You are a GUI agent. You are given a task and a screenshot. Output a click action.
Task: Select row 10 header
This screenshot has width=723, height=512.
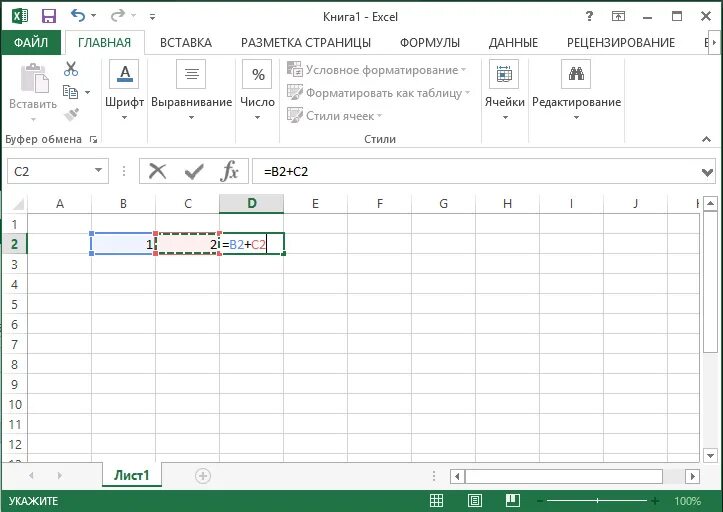point(14,405)
